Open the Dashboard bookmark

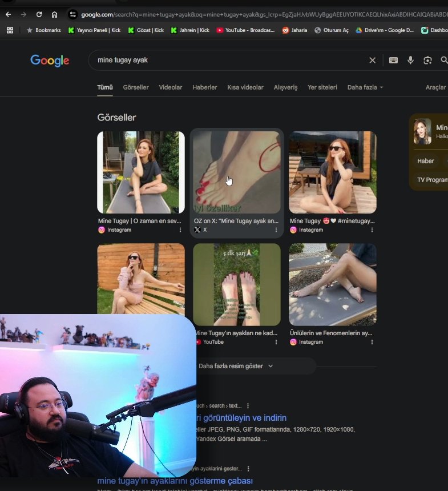434,30
